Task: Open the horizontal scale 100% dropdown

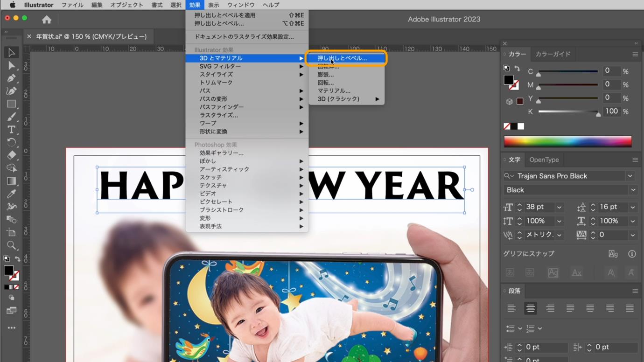Action: [x=633, y=221]
